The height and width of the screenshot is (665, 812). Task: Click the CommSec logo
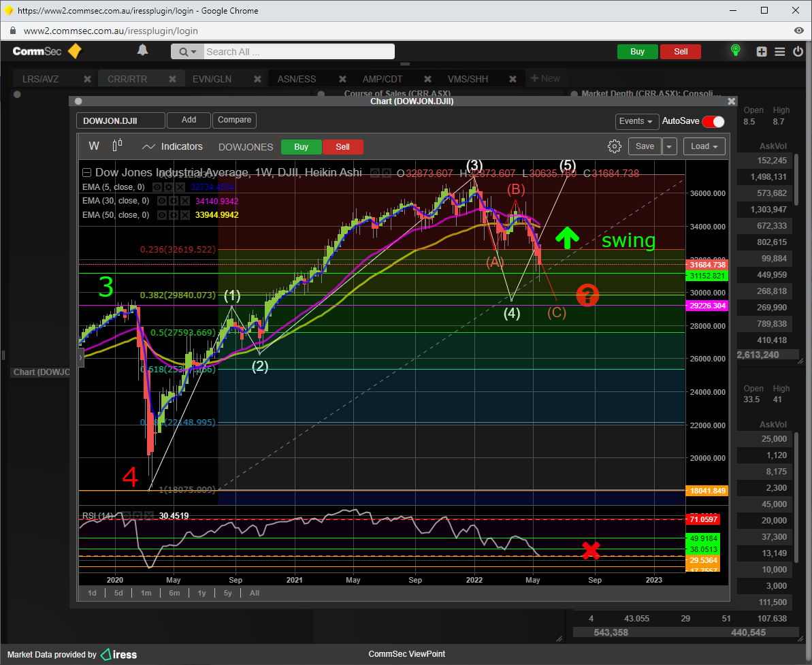pyautogui.click(x=47, y=51)
